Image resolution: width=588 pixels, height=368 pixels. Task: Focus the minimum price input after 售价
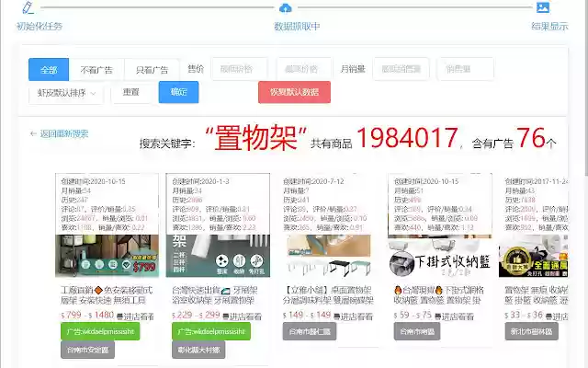[240, 69]
